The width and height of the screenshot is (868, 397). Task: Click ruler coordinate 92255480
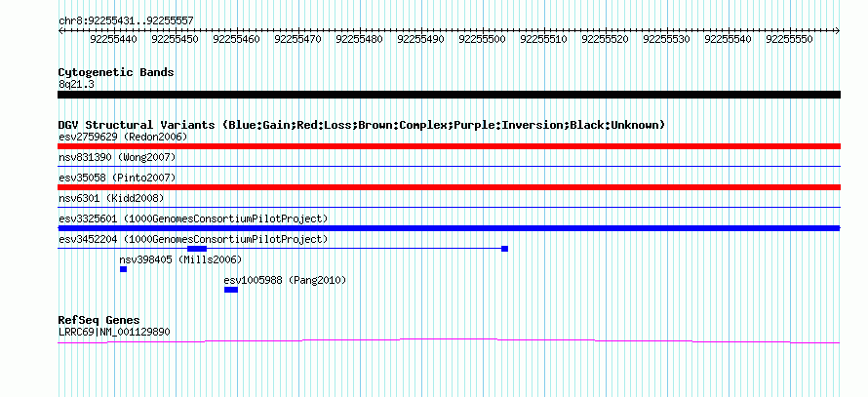[x=359, y=40]
